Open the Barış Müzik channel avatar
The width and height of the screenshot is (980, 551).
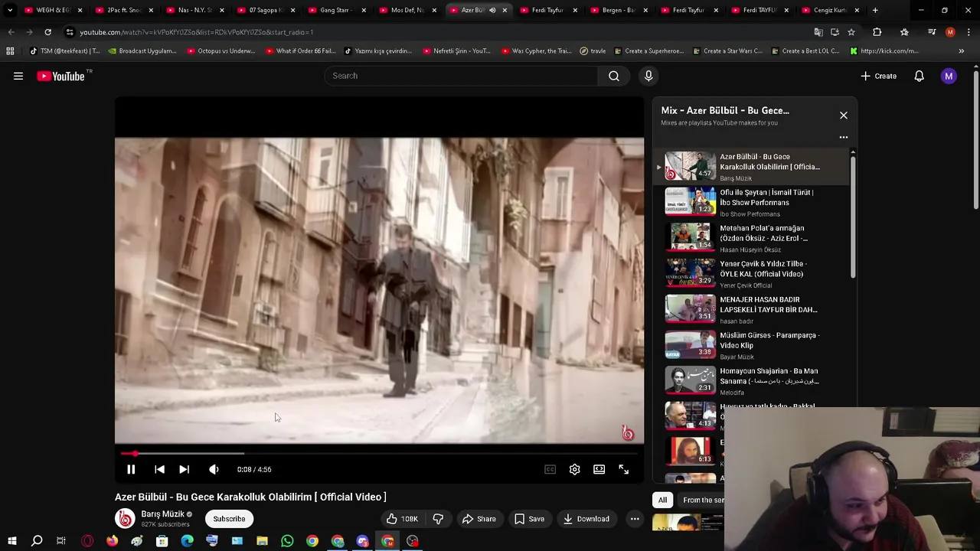pos(125,519)
